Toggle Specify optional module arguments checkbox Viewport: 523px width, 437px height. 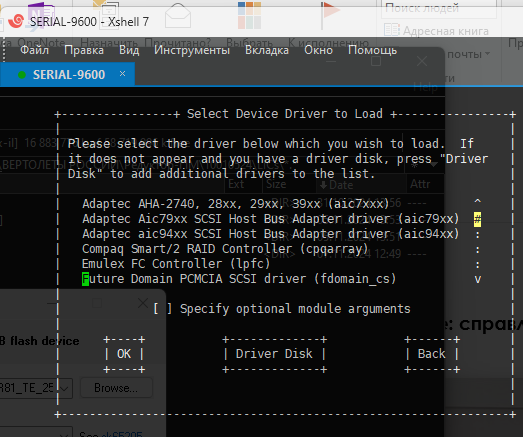(x=162, y=309)
